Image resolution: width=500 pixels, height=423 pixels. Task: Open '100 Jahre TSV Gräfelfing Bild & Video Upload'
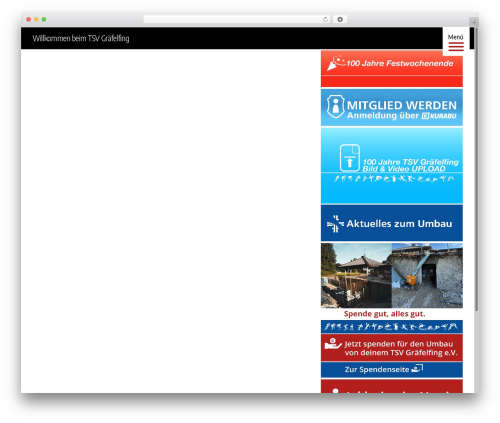click(392, 166)
